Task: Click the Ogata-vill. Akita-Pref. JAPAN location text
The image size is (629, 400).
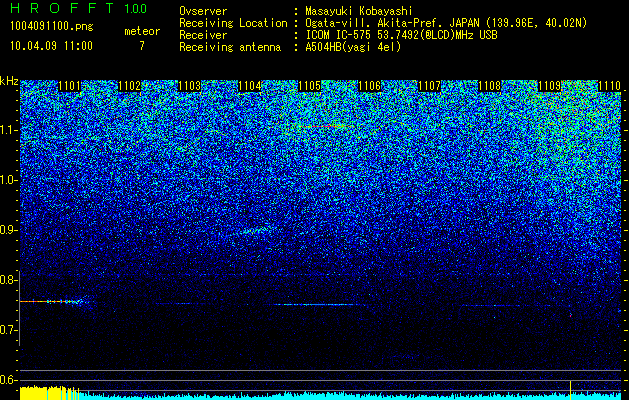Action: (446, 23)
